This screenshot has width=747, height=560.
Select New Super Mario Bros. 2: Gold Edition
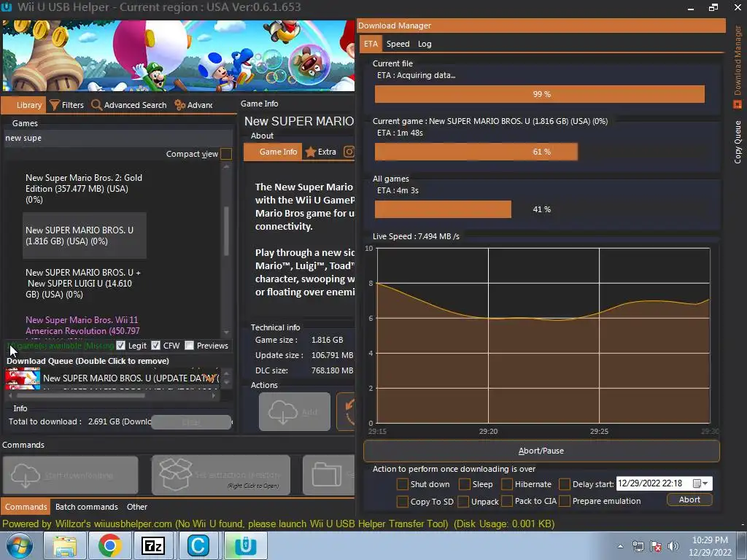click(85, 189)
